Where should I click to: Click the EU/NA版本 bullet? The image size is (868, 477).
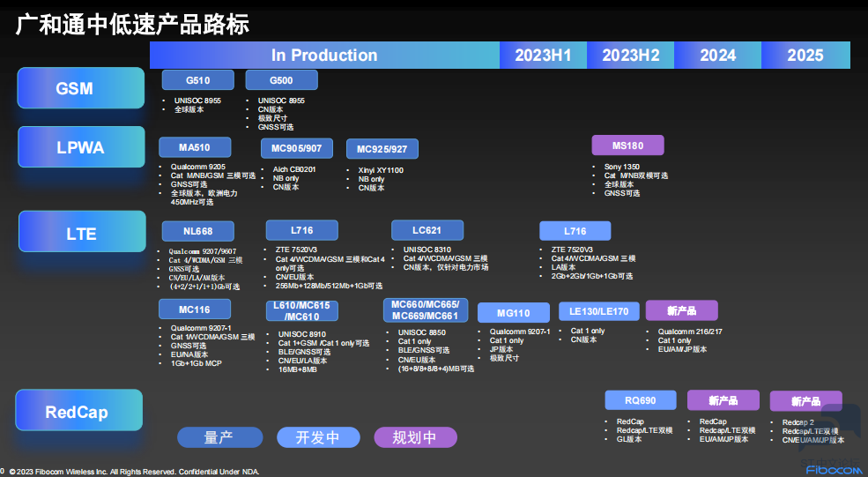189,354
